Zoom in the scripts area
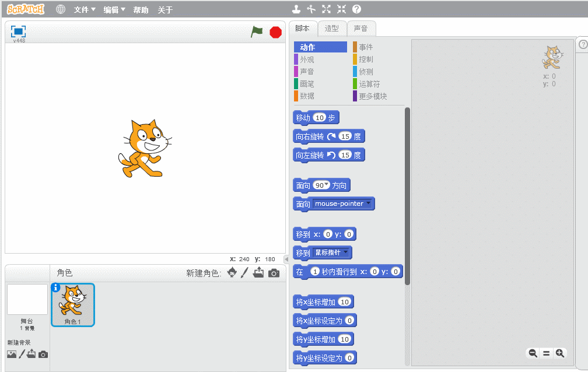Viewport: 588px width, 372px height. click(x=560, y=353)
